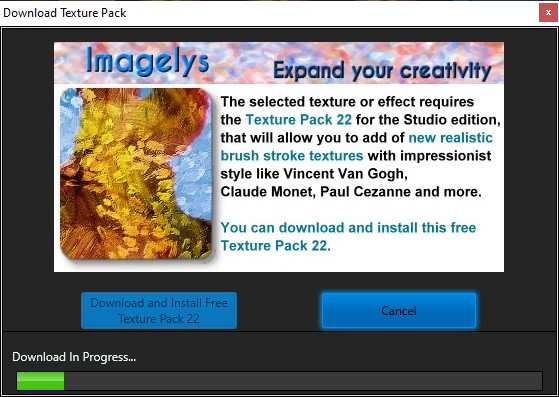Click the Imagelys logo in the banner
This screenshot has width=559, height=397.
[x=147, y=62]
